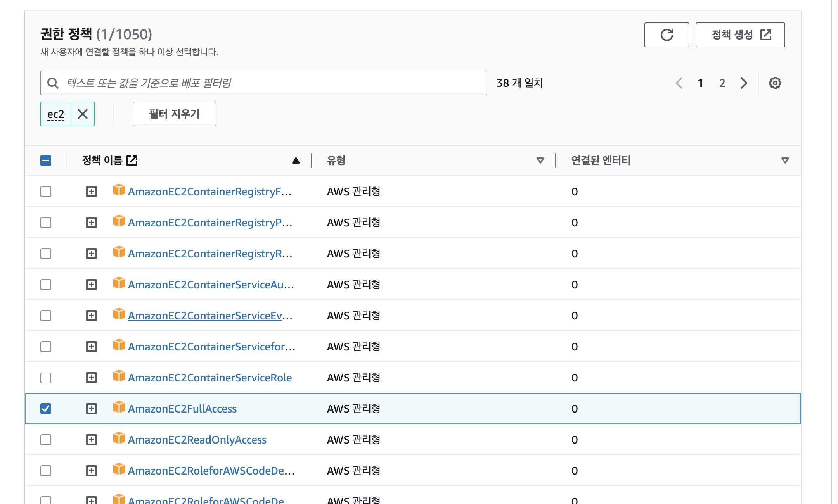Viewport: 838px width, 504px height.
Task: Remove the ec2 filter token
Action: 83,114
